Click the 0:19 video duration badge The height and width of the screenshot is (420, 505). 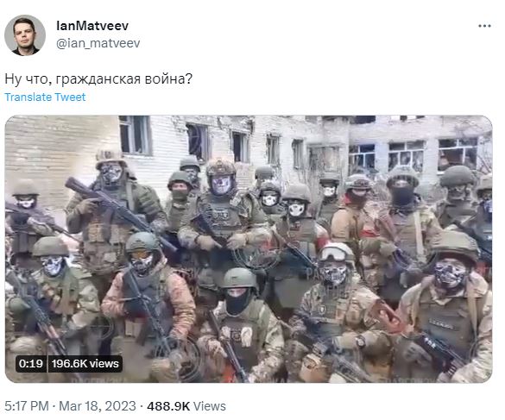point(31,364)
